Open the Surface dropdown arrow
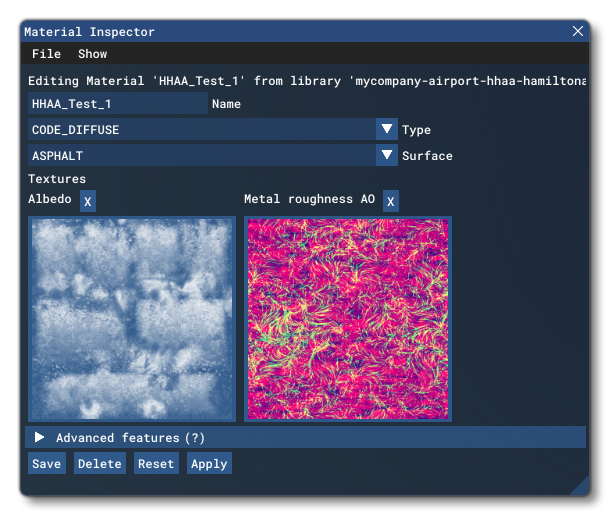 [x=386, y=155]
